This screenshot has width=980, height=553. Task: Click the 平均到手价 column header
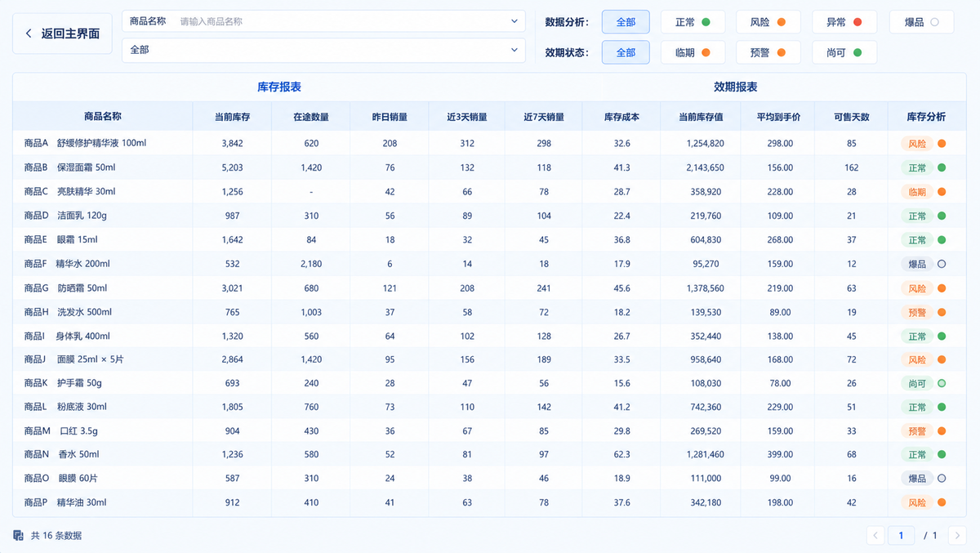click(x=779, y=117)
